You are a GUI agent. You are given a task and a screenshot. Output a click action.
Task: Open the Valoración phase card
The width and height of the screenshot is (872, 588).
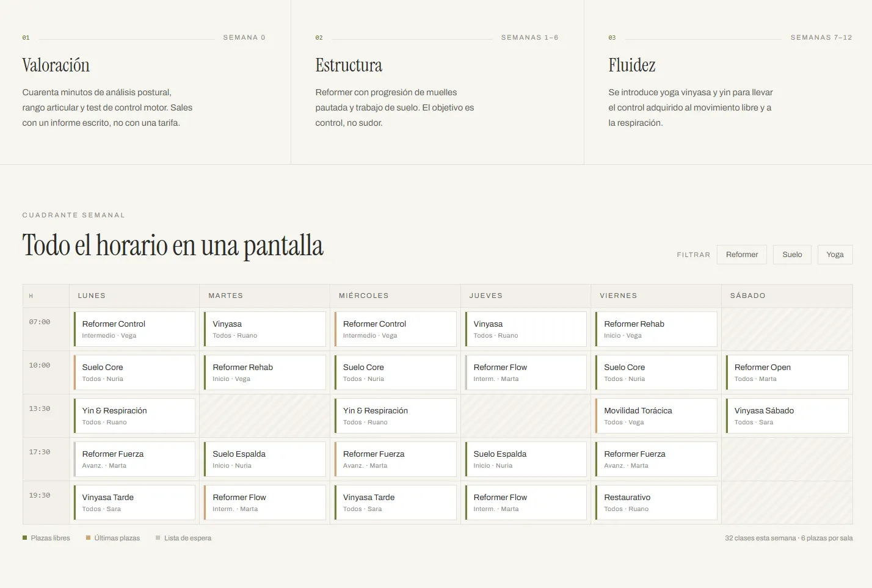[x=145, y=82]
